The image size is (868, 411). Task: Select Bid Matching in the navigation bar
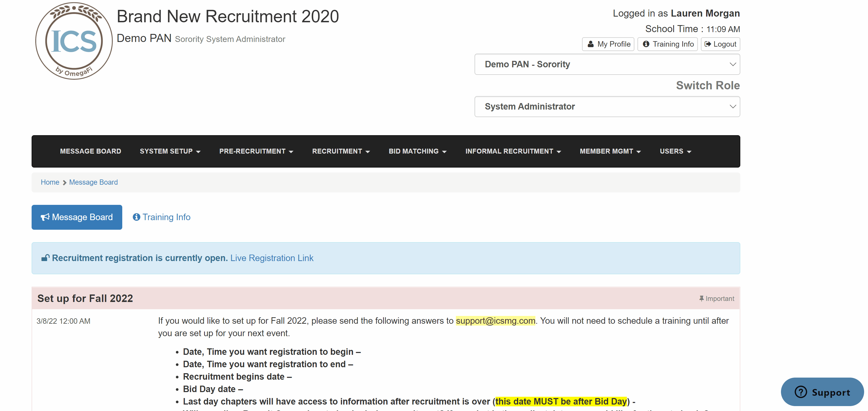(417, 151)
